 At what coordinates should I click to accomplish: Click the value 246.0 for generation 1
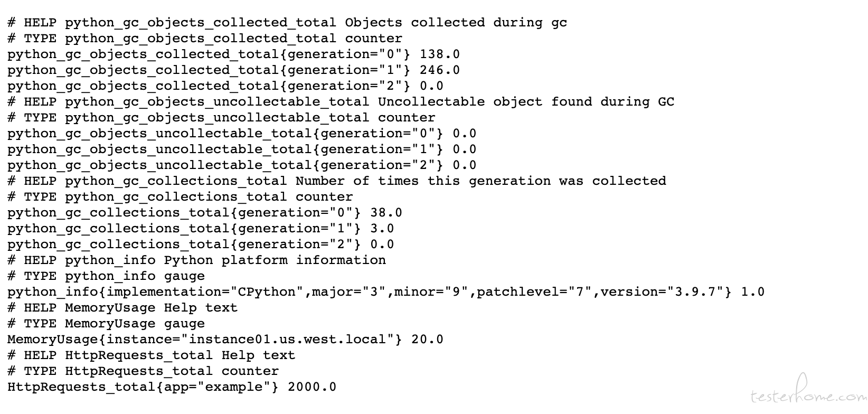439,70
